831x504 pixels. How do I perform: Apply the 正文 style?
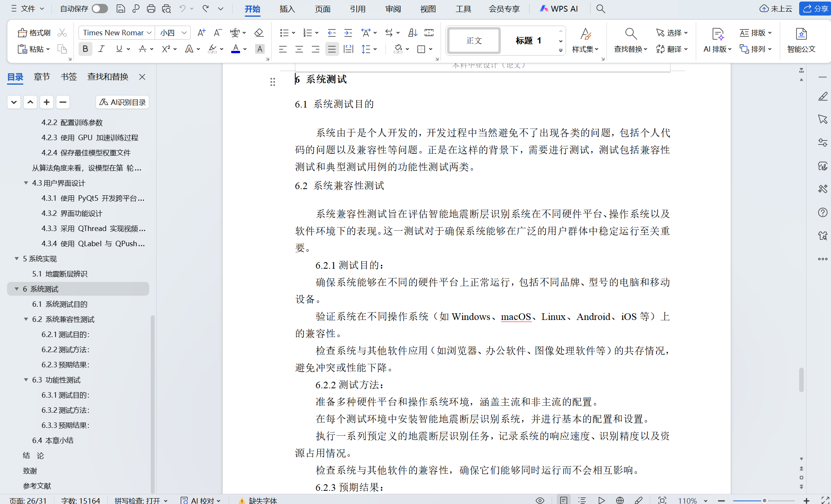[x=474, y=40]
